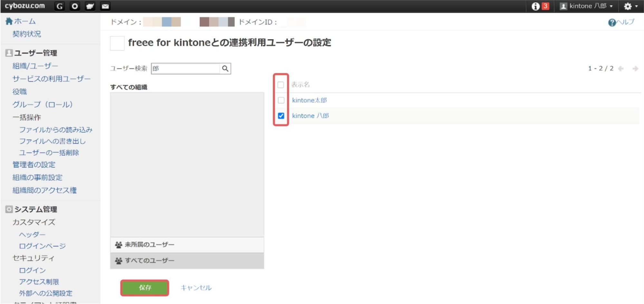The image size is (644, 304).
Task: Click the キャンセル link
Action: pyautogui.click(x=196, y=288)
